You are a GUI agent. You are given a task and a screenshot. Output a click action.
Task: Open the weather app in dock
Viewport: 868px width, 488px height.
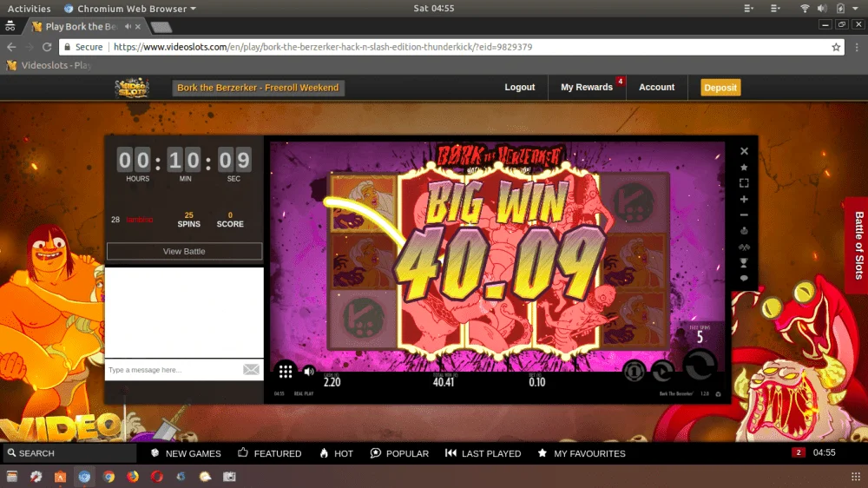click(x=206, y=477)
